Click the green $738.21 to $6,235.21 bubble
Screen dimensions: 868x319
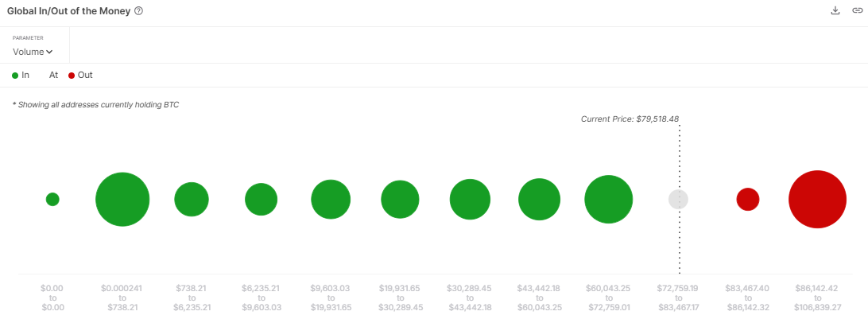pyautogui.click(x=192, y=200)
